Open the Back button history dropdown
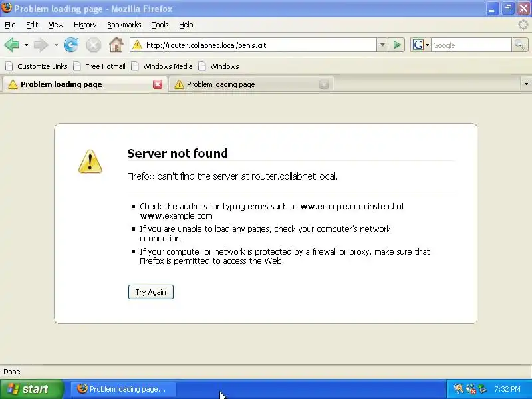The height and width of the screenshot is (399, 532). point(26,45)
